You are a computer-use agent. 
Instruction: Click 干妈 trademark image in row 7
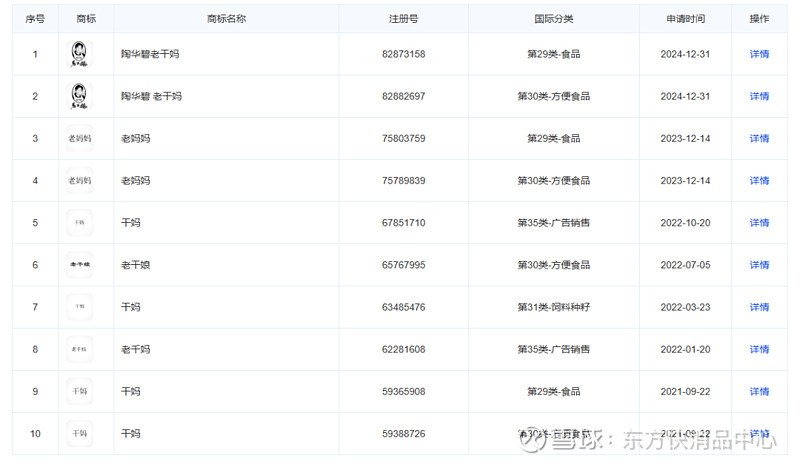tap(79, 307)
